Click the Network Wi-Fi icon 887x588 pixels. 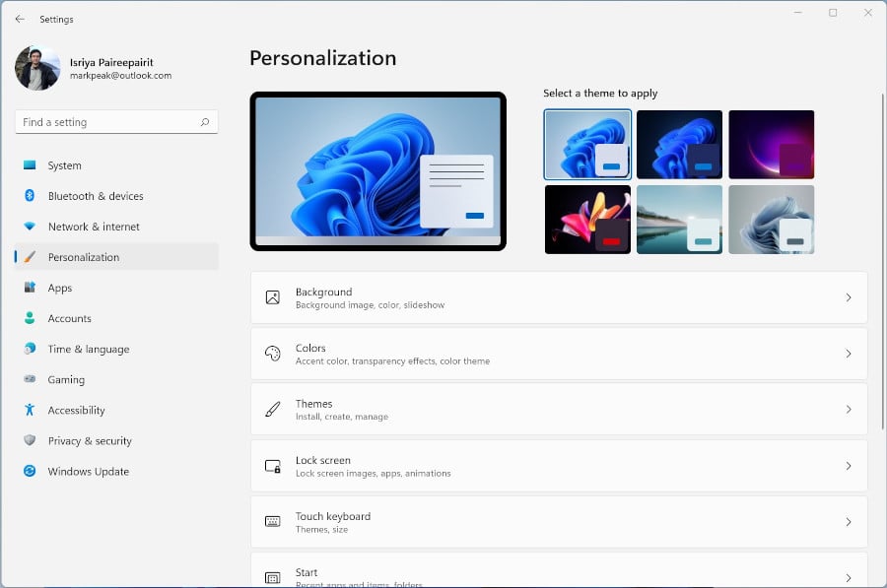pyautogui.click(x=30, y=227)
